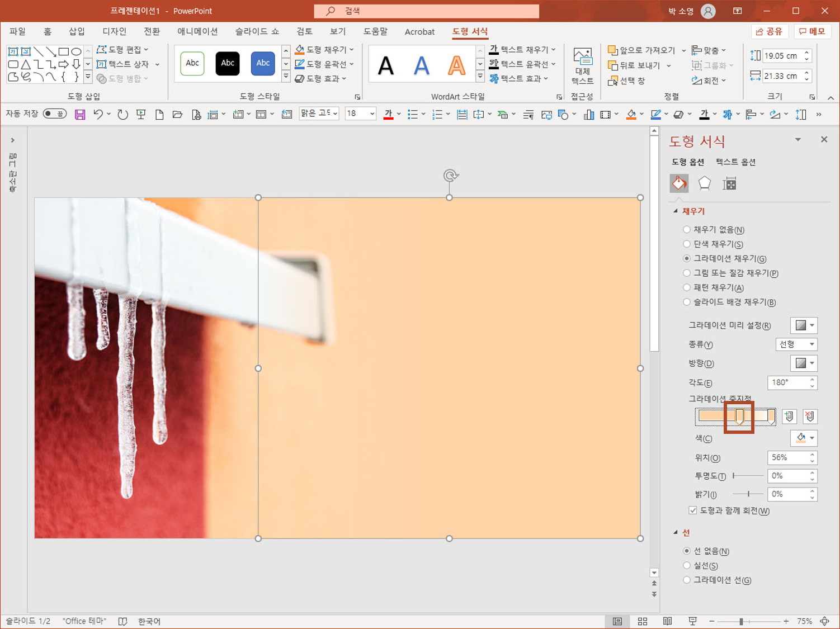Open the 색 color picker dropdown
The width and height of the screenshot is (840, 629).
[804, 438]
